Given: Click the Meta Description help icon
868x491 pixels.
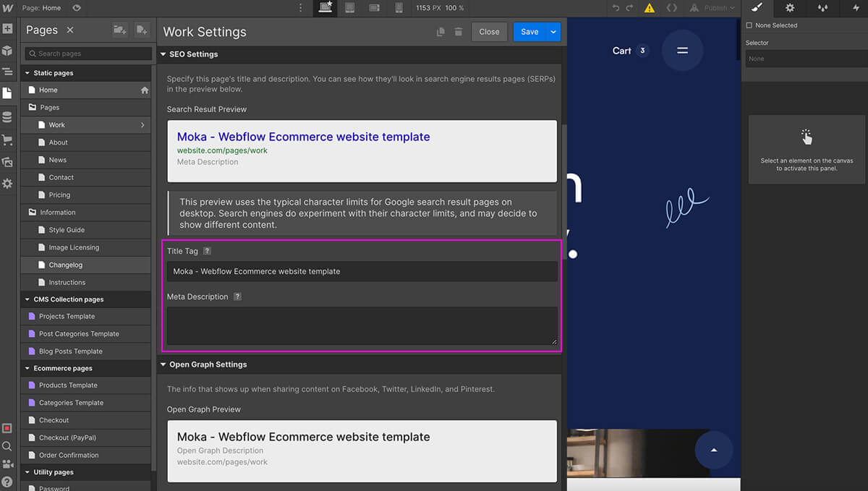Looking at the screenshot, I should 237,296.
